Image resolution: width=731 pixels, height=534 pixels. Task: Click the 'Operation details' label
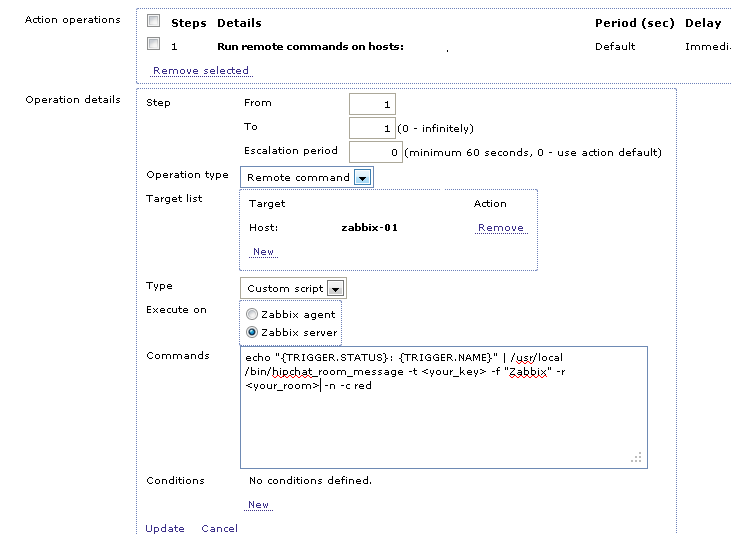(73, 99)
